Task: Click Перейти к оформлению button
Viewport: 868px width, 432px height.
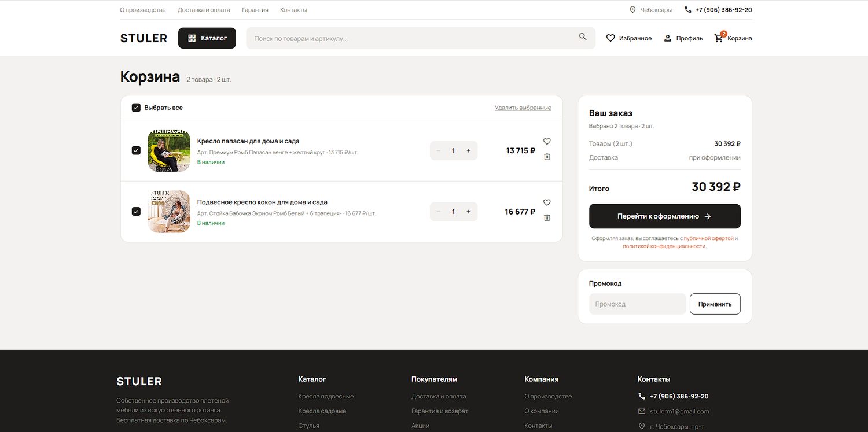Action: click(x=665, y=216)
